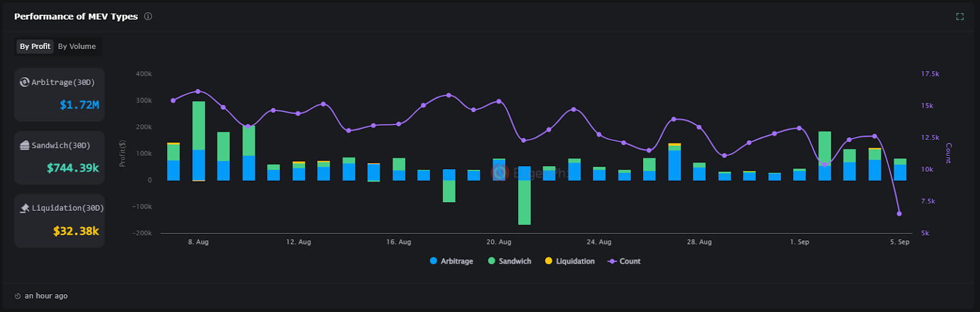This screenshot has height=312, width=980.
Task: Click the yellow Liquidation legend dot
Action: [549, 261]
